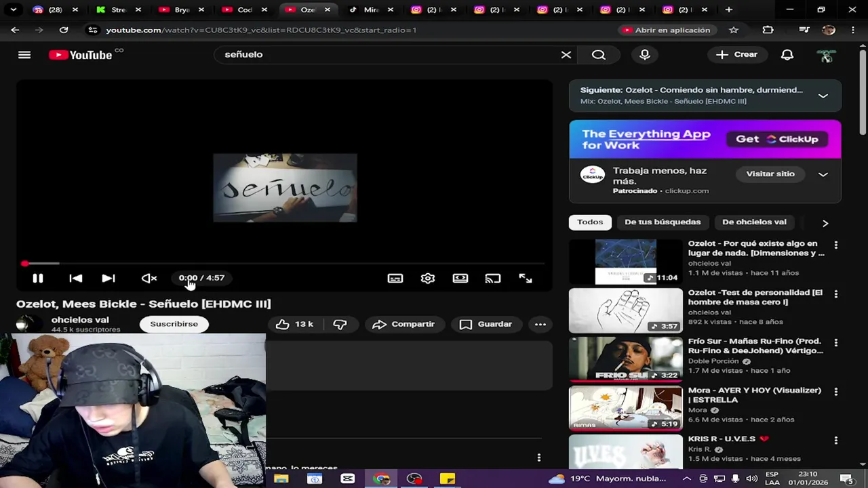868x488 pixels.
Task: Click the Crear button
Action: (x=737, y=55)
